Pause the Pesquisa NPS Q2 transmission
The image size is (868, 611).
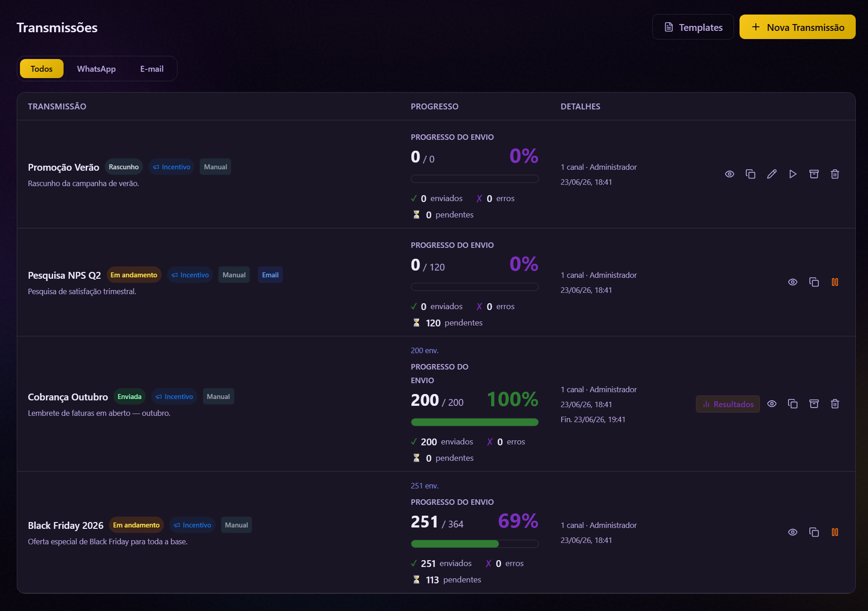pos(835,282)
